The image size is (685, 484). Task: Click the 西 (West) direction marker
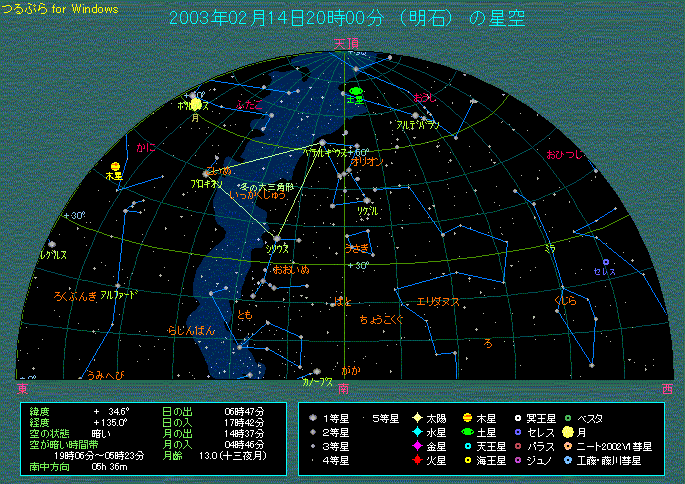[x=666, y=387]
